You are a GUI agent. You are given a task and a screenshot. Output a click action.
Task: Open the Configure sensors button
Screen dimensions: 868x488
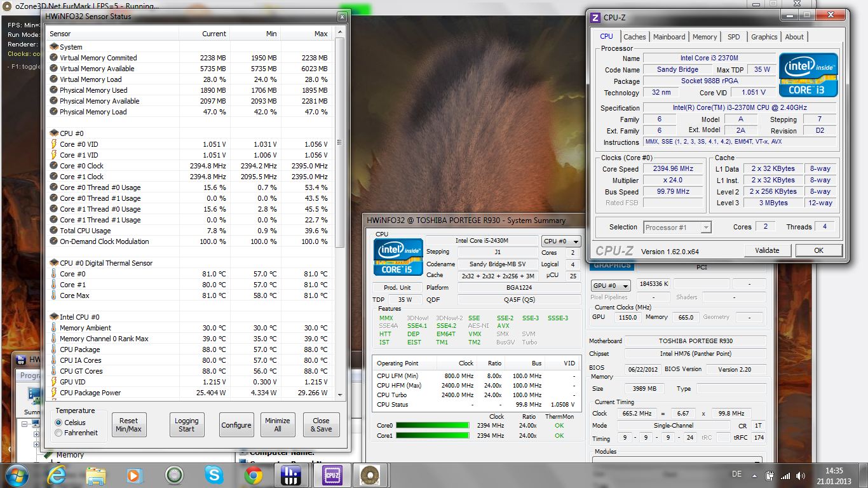(x=236, y=424)
